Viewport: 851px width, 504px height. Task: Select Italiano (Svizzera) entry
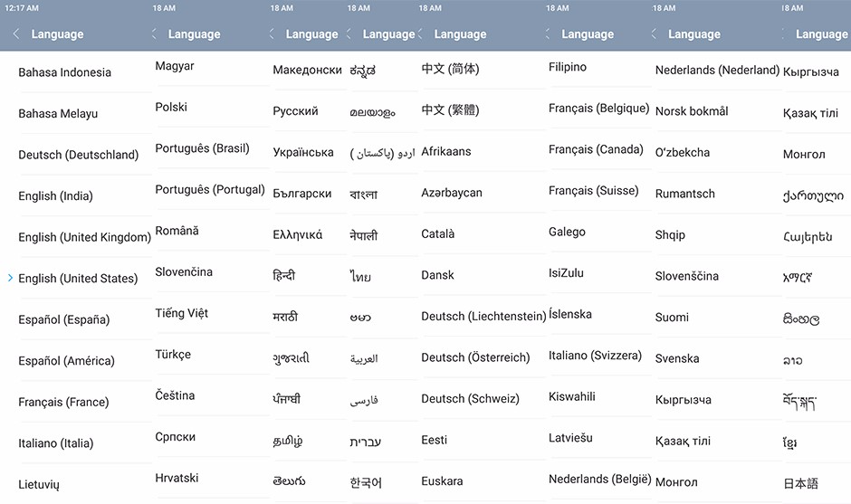(x=595, y=356)
